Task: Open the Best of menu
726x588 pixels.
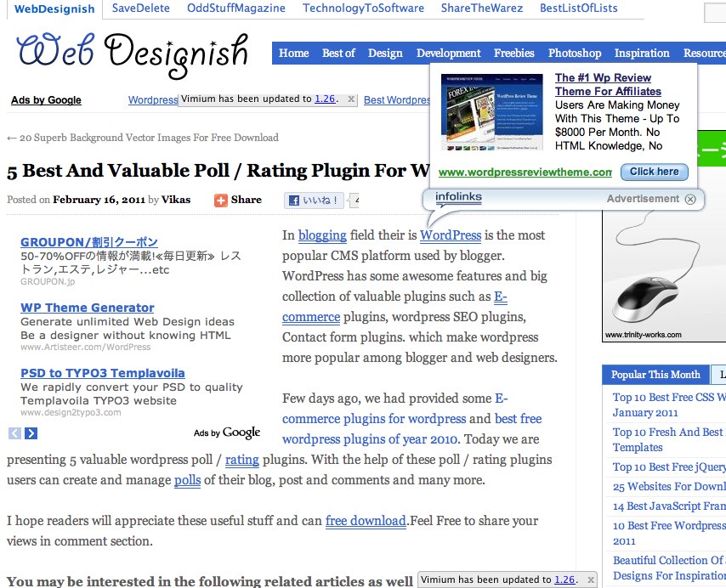Action: tap(338, 54)
